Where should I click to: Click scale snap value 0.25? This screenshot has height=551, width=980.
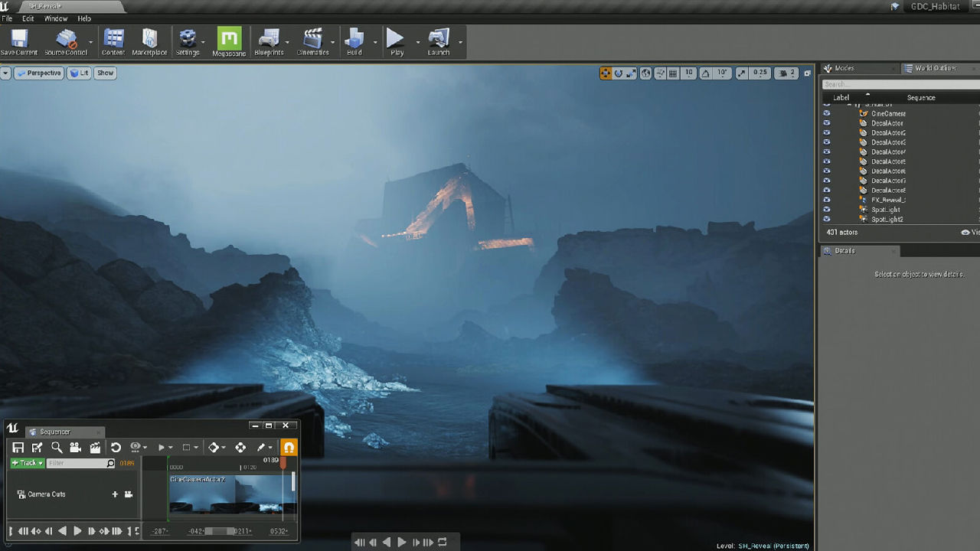tap(759, 73)
